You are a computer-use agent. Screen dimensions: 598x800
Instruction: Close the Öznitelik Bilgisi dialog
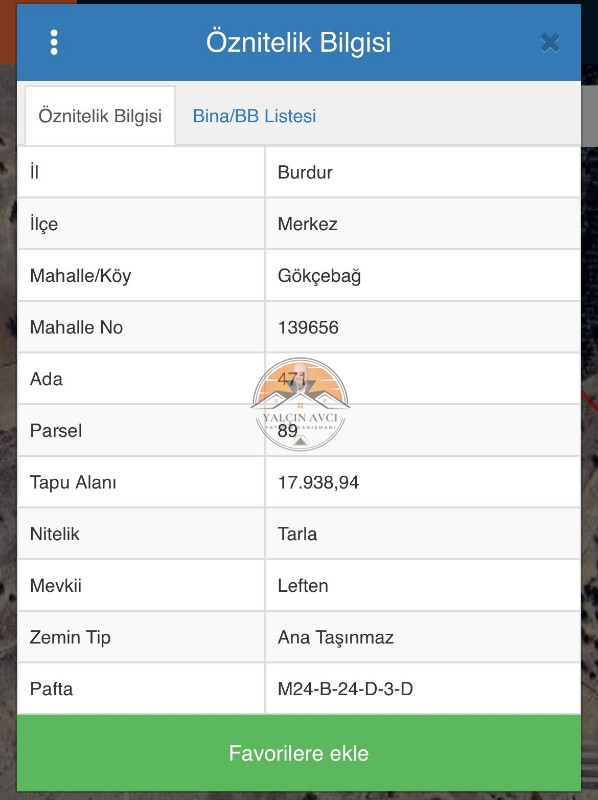coord(550,43)
